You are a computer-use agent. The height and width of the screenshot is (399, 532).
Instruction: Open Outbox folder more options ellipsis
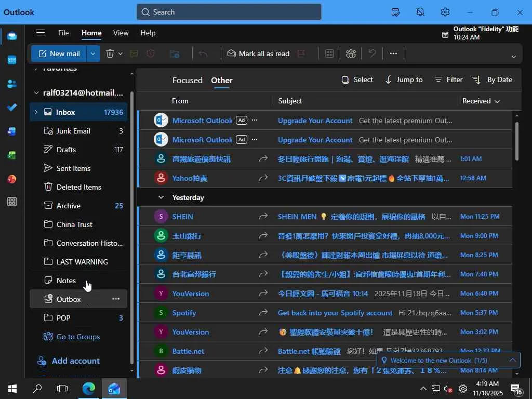[116, 299]
